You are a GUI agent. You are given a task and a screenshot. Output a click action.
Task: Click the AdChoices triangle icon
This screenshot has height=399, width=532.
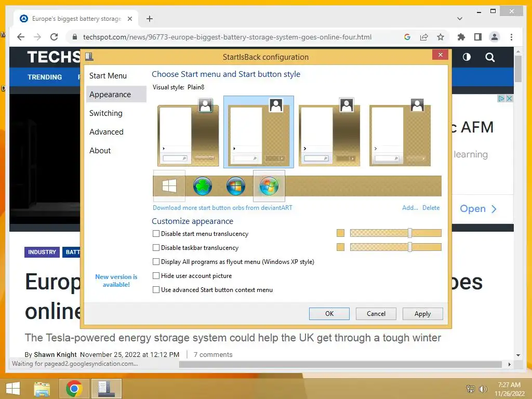pos(501,98)
